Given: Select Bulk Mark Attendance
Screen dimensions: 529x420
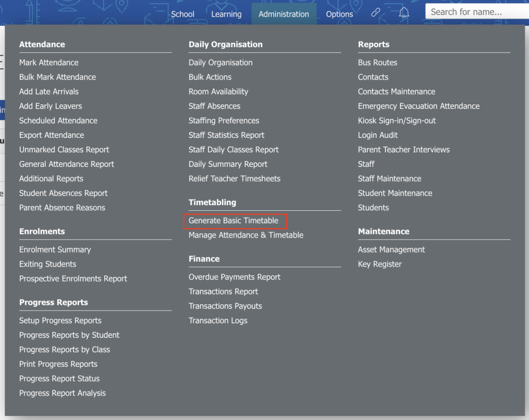Looking at the screenshot, I should point(57,77).
